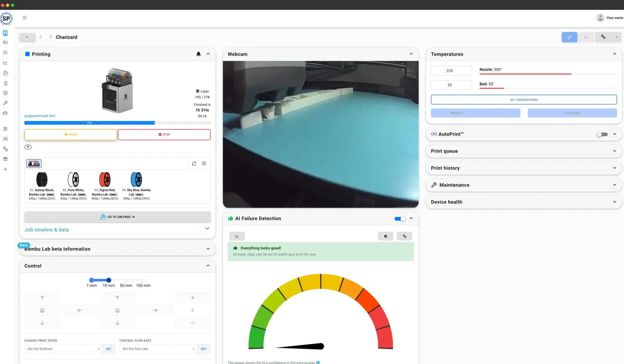Viewport: 624px width, 364px height.
Task: Open the wrench maintenance icon in sidebar
Action: [5, 103]
